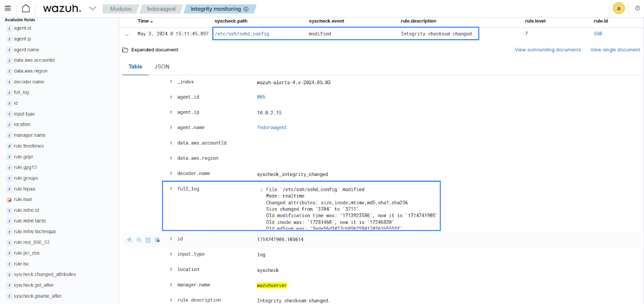This screenshot has width=644, height=304.
Task: Select rule.mitre.id in Available fields
Action: (26, 210)
